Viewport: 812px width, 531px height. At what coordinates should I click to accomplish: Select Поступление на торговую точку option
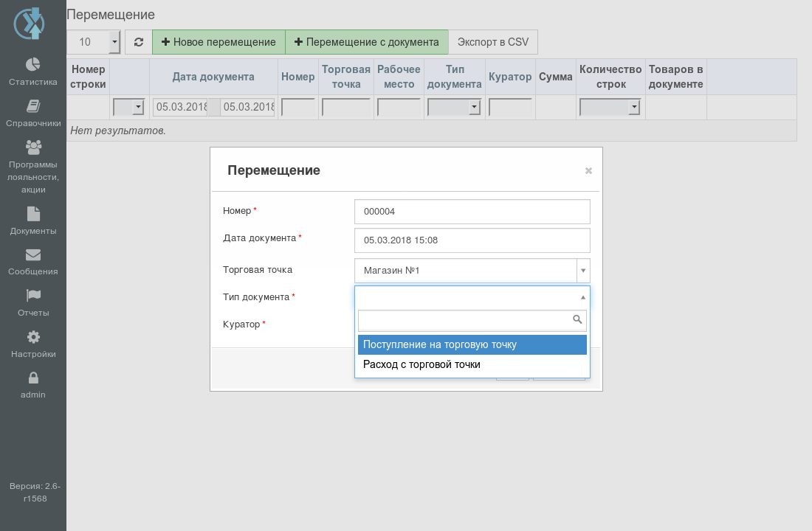coord(472,344)
